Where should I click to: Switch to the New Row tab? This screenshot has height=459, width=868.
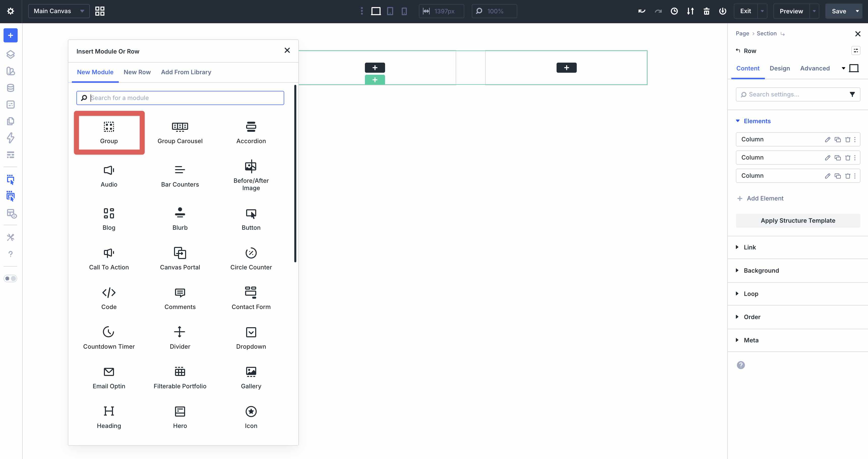pos(137,72)
